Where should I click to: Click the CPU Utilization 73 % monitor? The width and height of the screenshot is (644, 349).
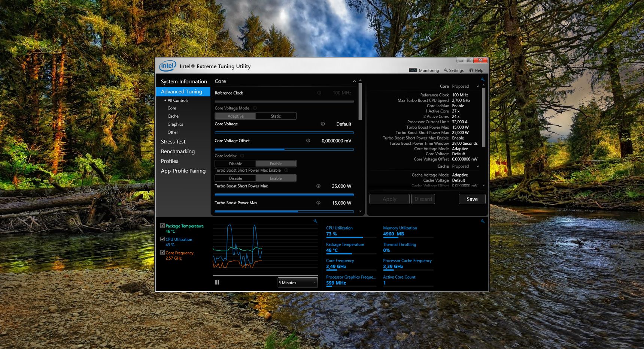pos(351,232)
